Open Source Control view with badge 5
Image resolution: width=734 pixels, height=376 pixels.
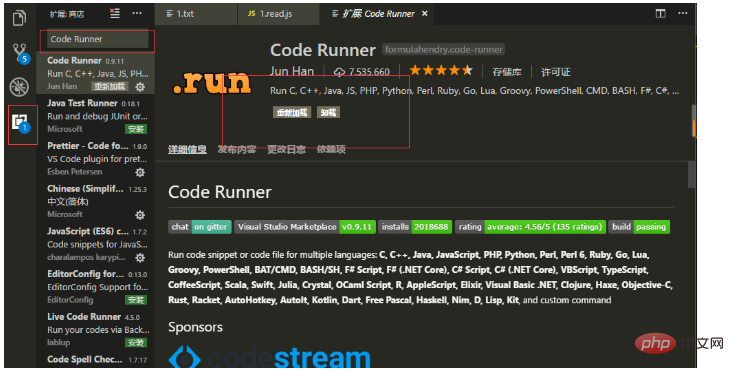click(x=20, y=52)
